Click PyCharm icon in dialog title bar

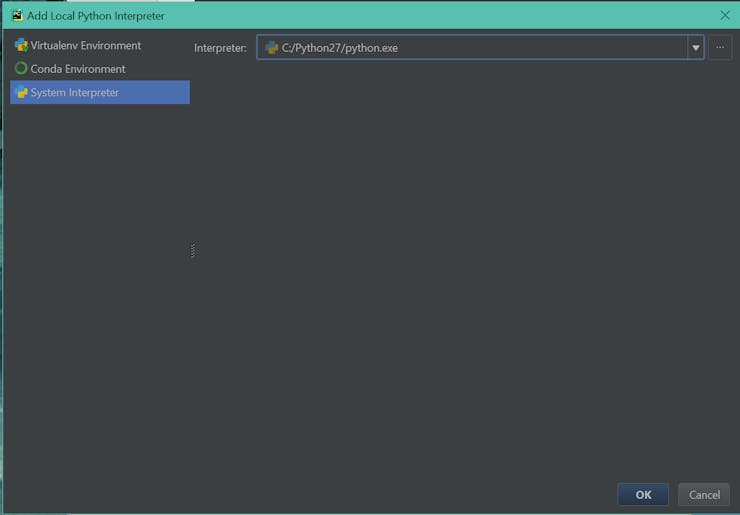[17, 15]
